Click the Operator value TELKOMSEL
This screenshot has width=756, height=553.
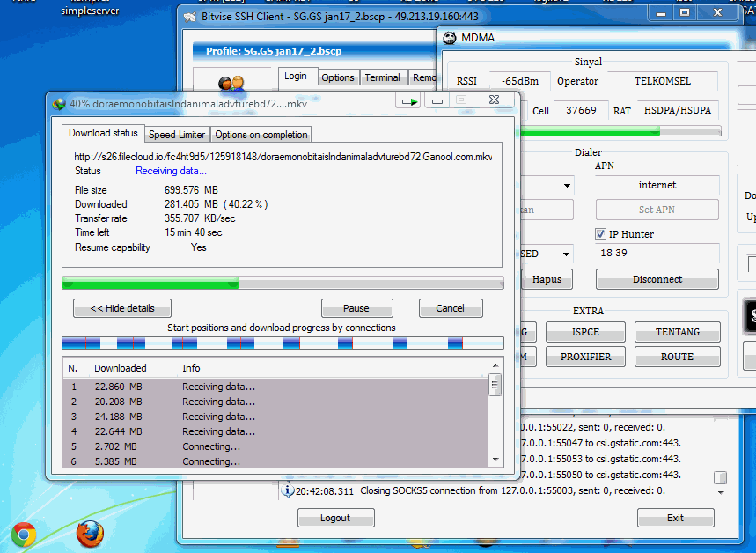pos(663,81)
